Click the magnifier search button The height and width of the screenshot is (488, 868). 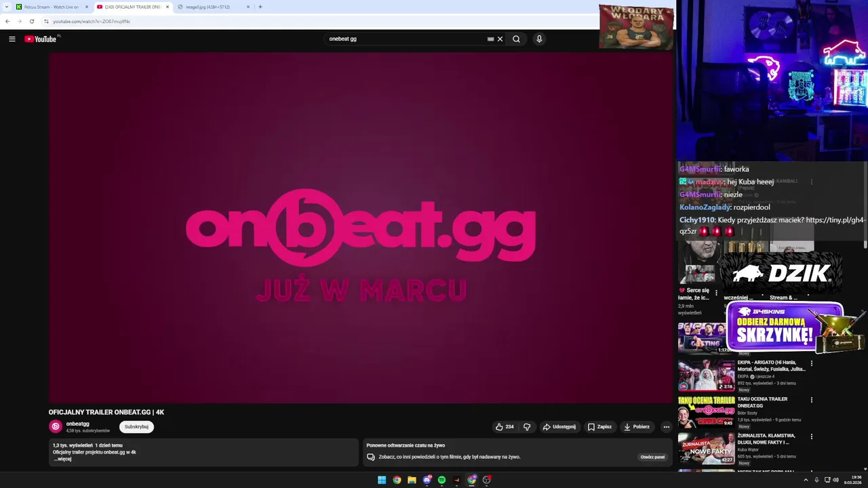(x=516, y=39)
